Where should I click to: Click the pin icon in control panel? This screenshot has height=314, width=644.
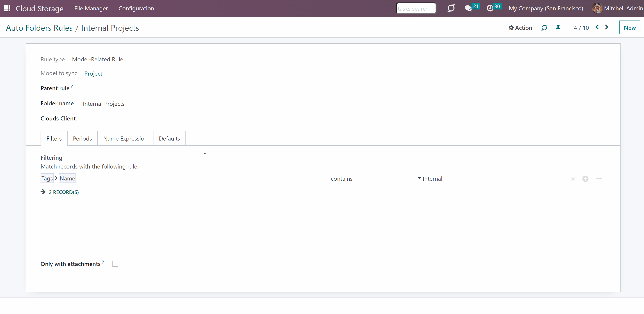558,28
